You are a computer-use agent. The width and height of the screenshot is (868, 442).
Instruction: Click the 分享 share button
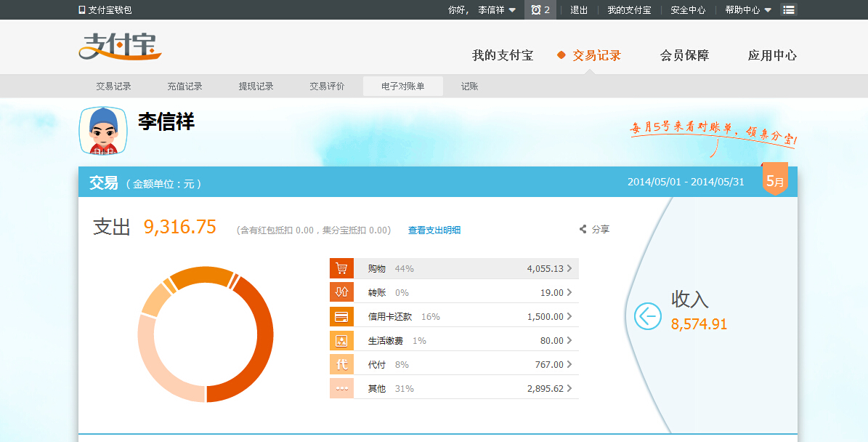[594, 229]
